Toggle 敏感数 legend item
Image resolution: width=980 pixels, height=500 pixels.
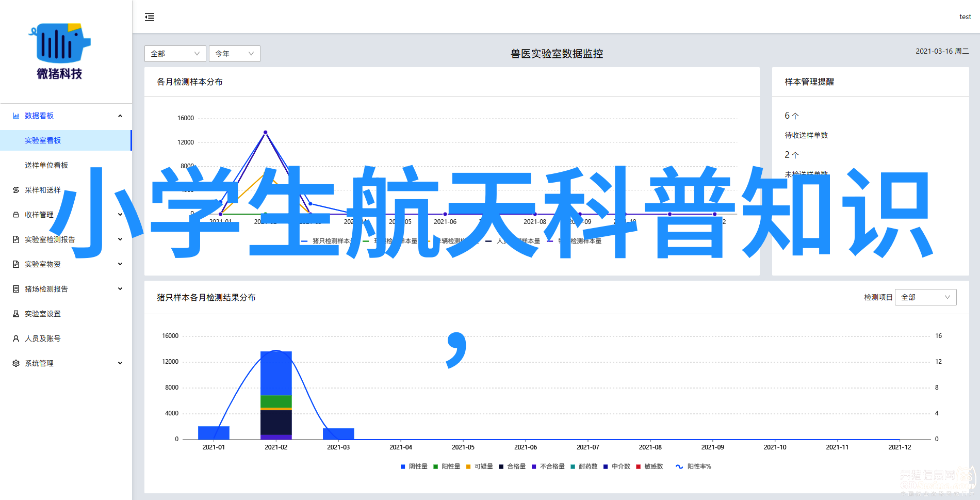[x=649, y=466]
